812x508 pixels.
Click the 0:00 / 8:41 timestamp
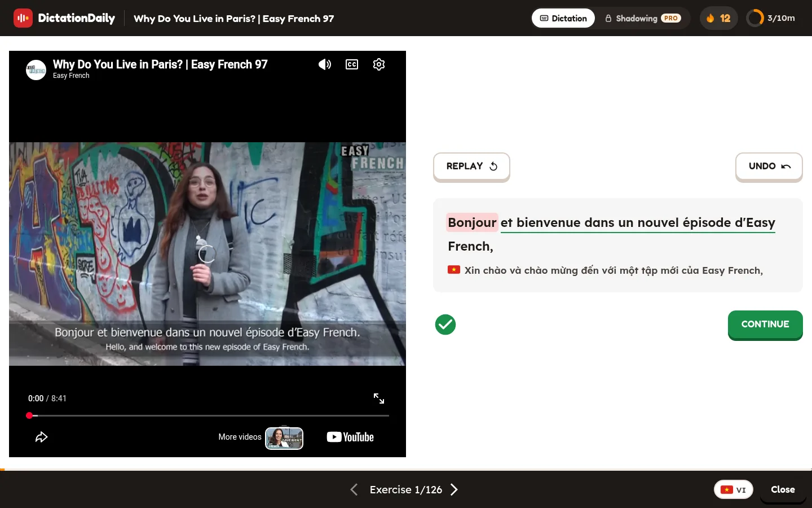[47, 398]
